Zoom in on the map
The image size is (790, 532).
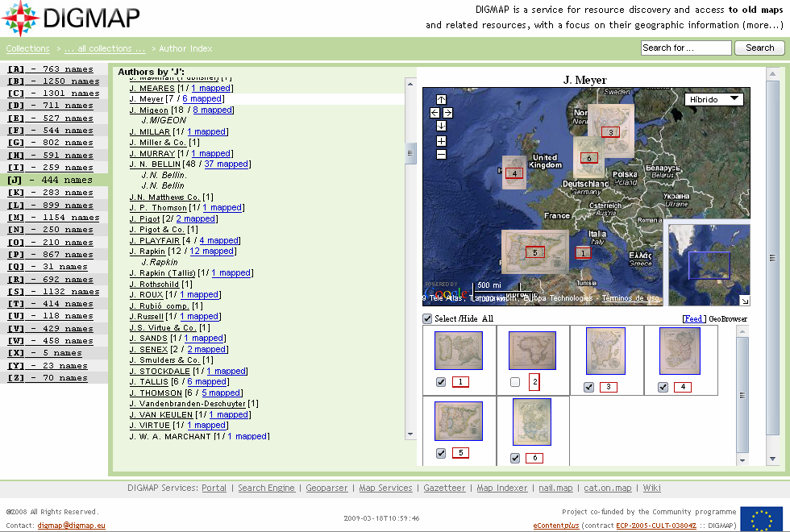[441, 141]
